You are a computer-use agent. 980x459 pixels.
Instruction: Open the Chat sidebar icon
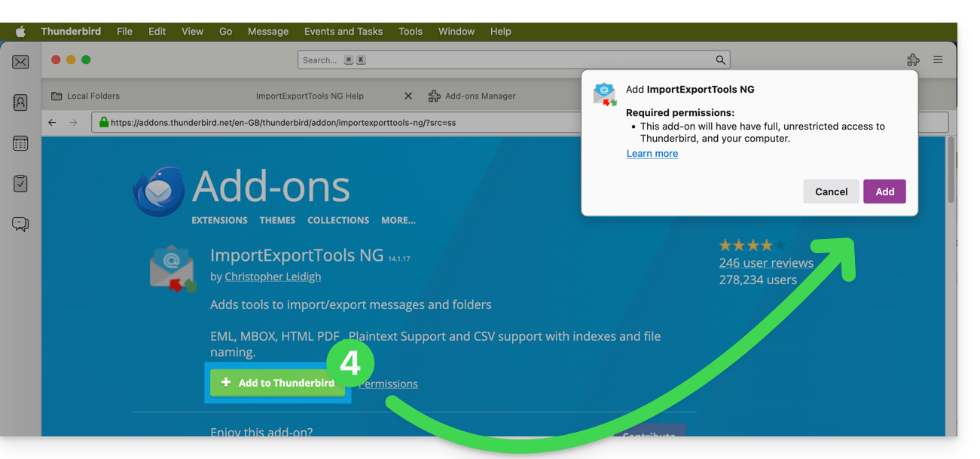20,224
